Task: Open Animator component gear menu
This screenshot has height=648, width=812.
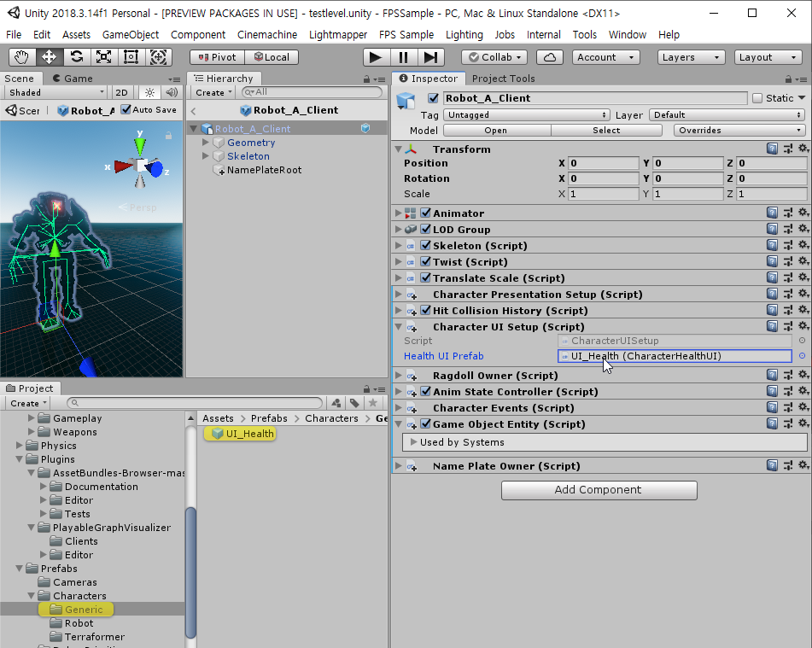Action: (803, 213)
